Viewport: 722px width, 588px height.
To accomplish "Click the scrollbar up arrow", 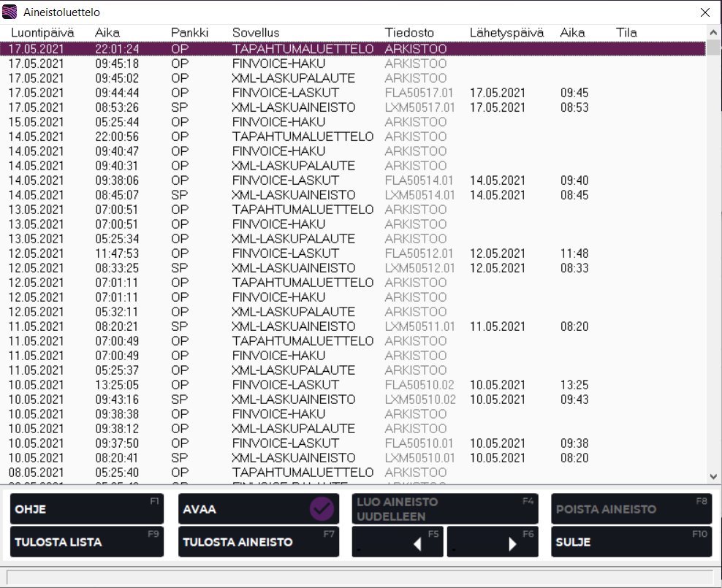I will [713, 32].
